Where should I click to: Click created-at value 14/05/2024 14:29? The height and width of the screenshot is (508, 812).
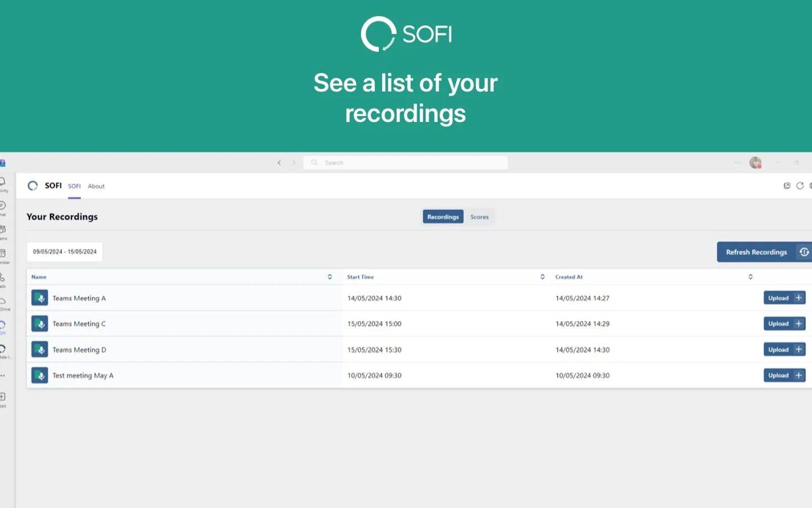tap(583, 324)
